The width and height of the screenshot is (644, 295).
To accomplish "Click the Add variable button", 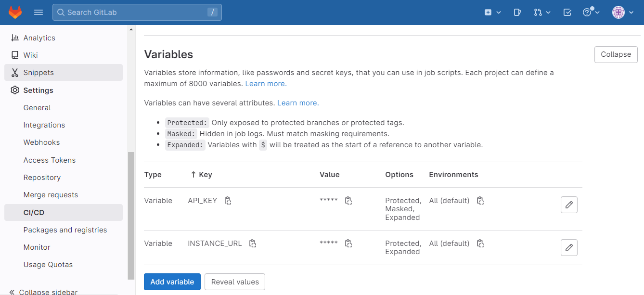I will [x=172, y=282].
